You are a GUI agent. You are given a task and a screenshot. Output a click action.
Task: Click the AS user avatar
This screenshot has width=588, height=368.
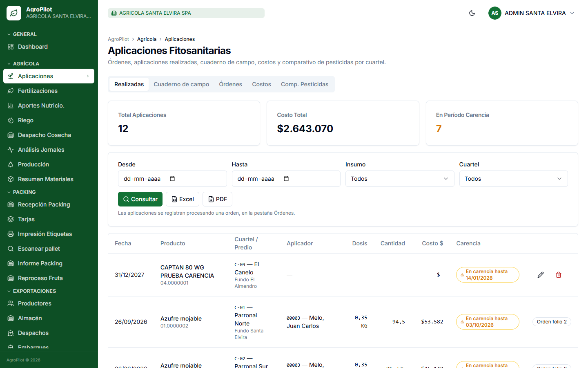point(495,13)
